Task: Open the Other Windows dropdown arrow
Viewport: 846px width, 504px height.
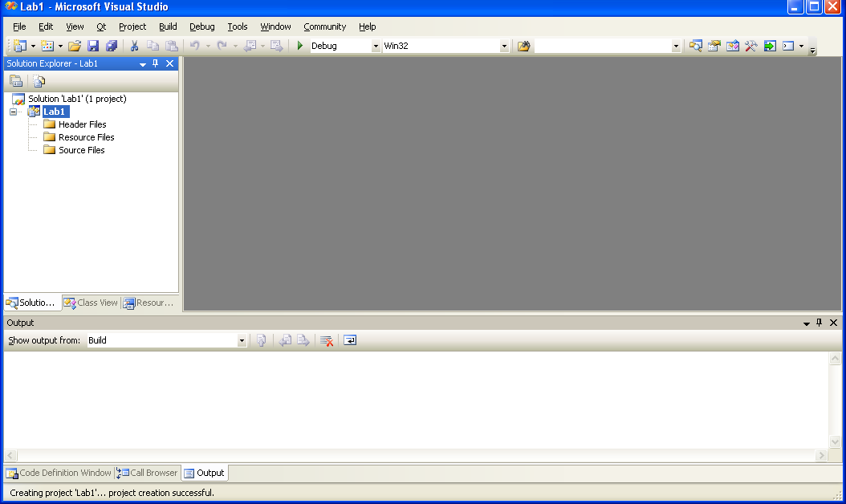Action: point(801,46)
